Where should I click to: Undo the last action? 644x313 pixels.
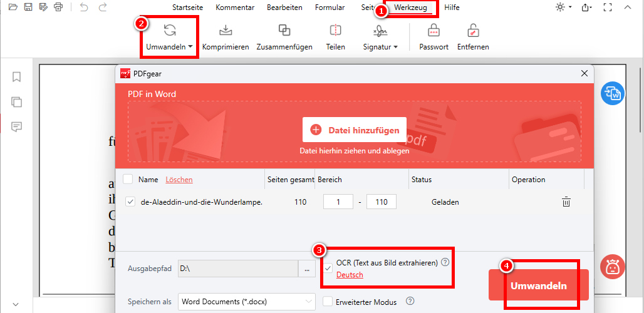point(84,7)
